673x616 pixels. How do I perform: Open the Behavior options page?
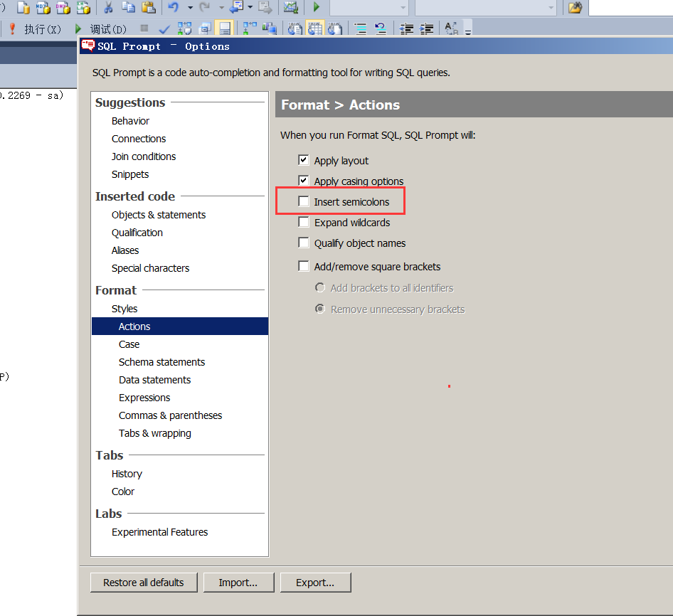[x=130, y=121]
